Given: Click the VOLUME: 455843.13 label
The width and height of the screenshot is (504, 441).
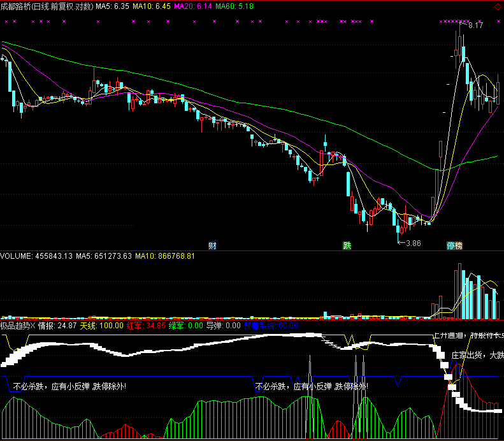Looking at the screenshot, I should click(x=34, y=256).
